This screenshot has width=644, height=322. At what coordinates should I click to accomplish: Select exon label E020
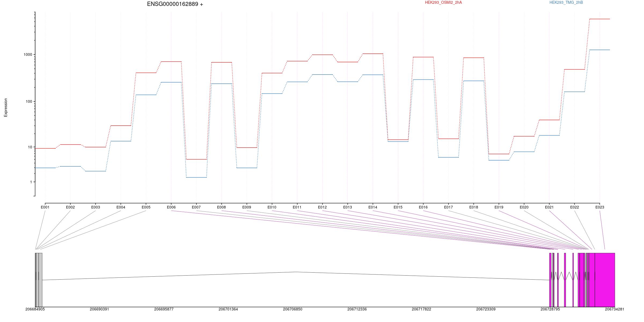(524, 207)
